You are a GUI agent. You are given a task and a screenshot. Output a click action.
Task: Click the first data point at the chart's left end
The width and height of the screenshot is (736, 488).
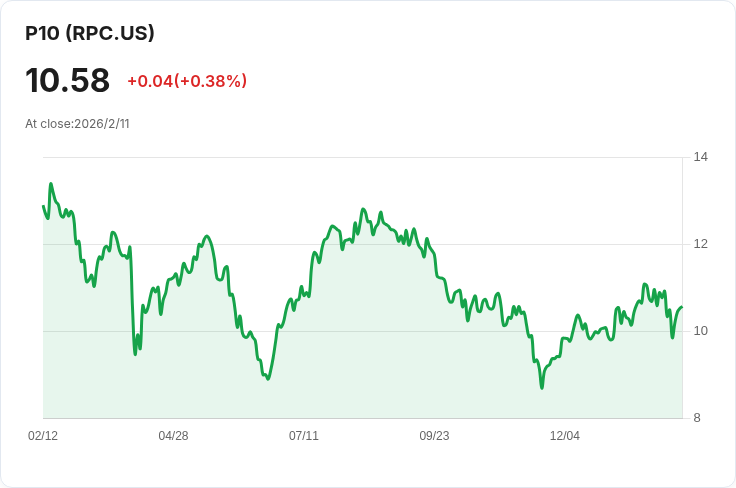(43, 206)
